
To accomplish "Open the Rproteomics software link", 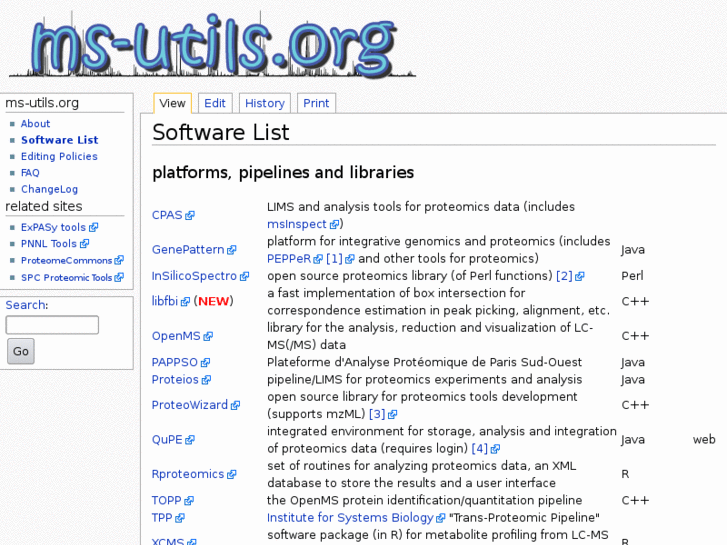I will (188, 474).
